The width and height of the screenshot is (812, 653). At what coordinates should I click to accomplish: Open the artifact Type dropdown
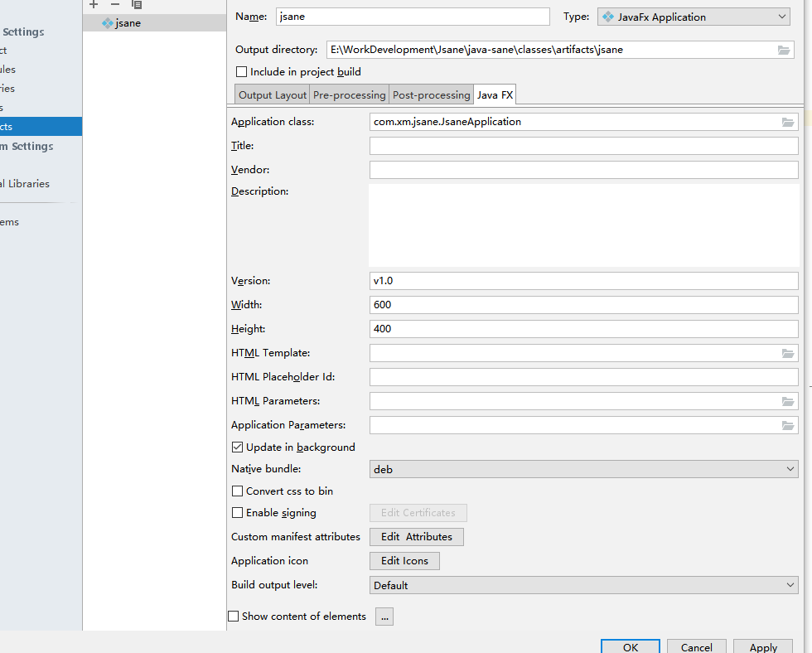(x=694, y=17)
